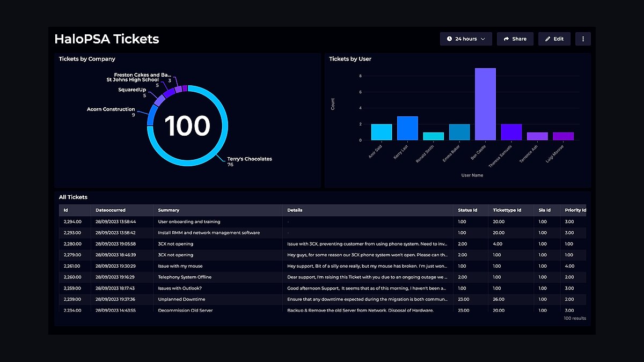Select the 'User onboarding and training' summary

point(189,221)
